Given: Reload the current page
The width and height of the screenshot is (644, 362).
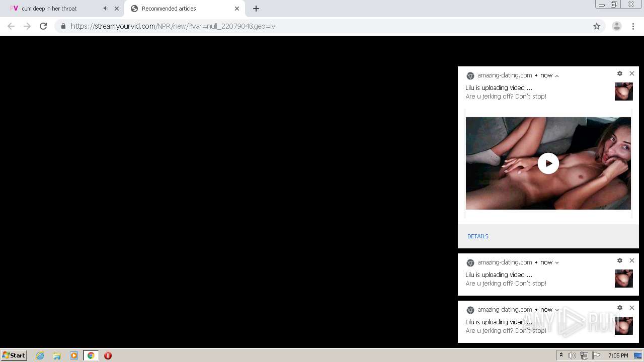Looking at the screenshot, I should pyautogui.click(x=43, y=26).
